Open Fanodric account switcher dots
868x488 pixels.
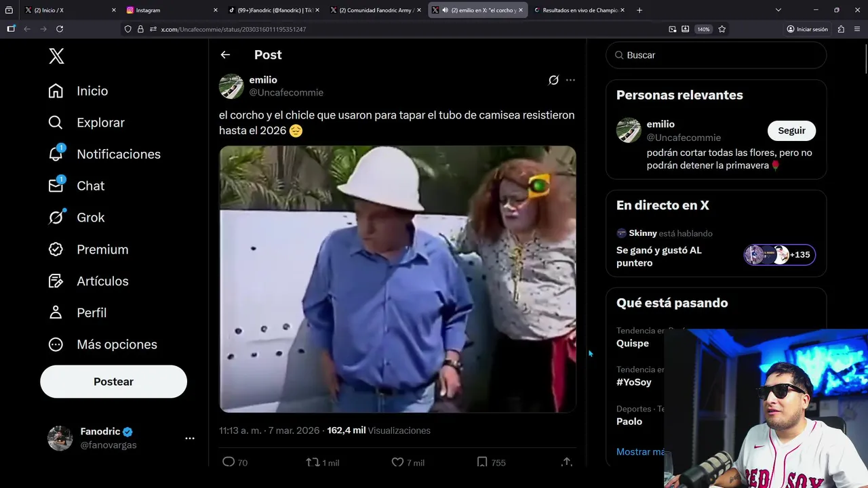click(190, 439)
